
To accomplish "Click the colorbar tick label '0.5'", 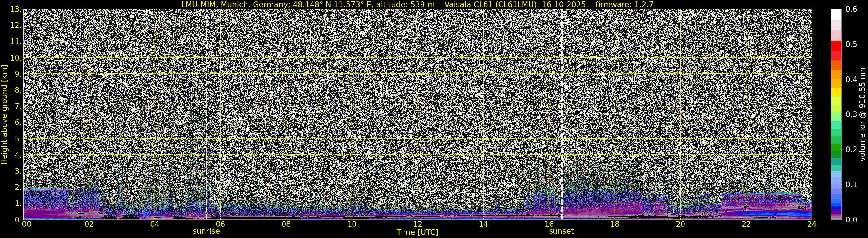I will (x=852, y=44).
